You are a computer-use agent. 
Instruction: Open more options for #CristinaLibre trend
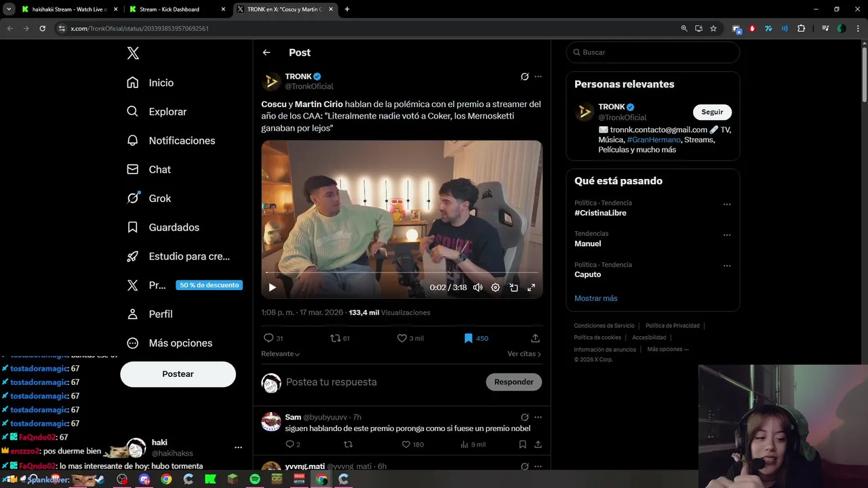point(727,204)
